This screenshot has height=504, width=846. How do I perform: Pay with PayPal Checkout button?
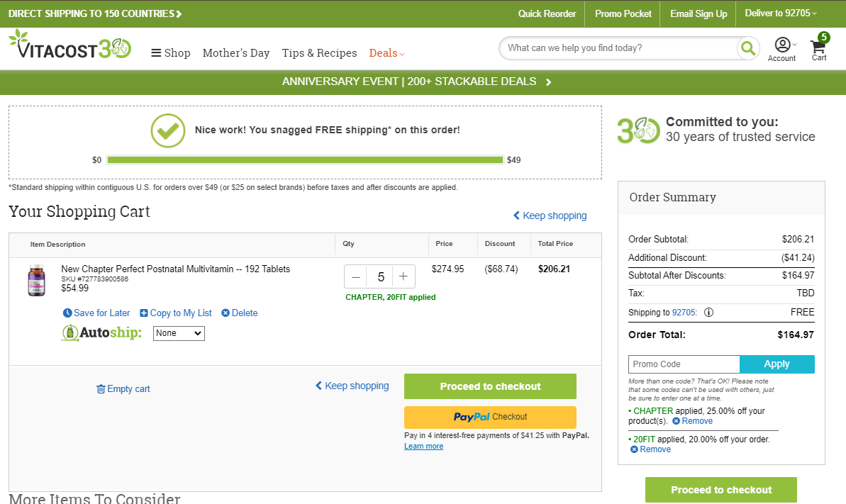pos(490,417)
